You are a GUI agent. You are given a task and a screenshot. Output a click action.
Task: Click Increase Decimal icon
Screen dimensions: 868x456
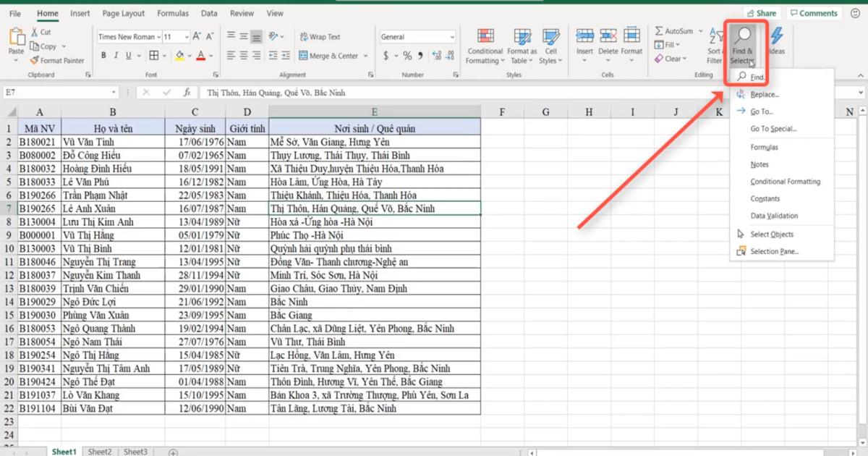(x=435, y=56)
